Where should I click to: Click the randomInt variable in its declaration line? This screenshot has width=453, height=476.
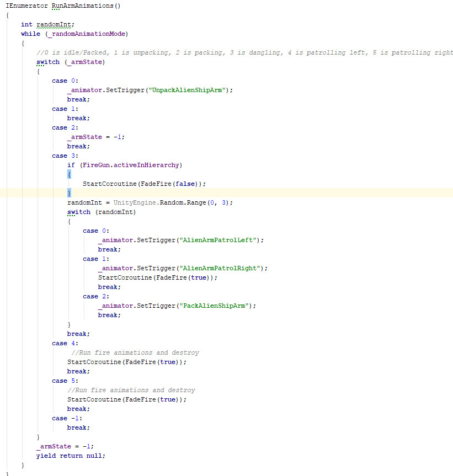click(x=54, y=25)
